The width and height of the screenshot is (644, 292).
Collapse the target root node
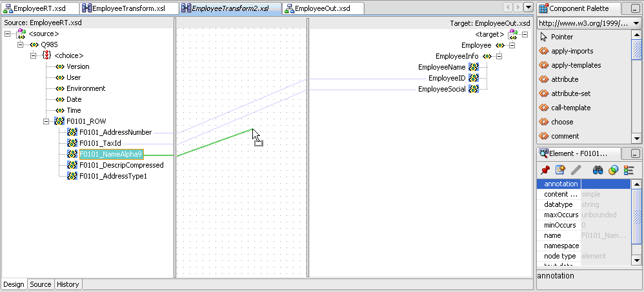[525, 34]
